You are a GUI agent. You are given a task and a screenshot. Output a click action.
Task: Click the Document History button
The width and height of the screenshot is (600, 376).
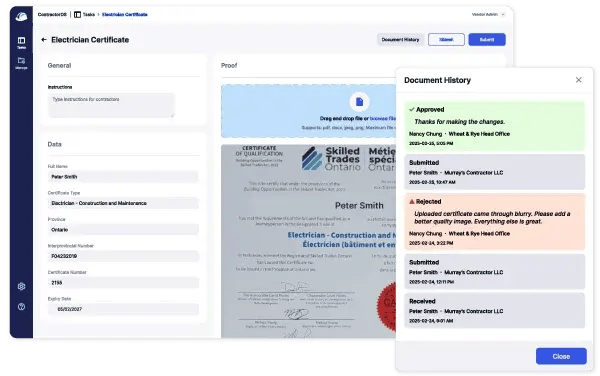coord(400,39)
